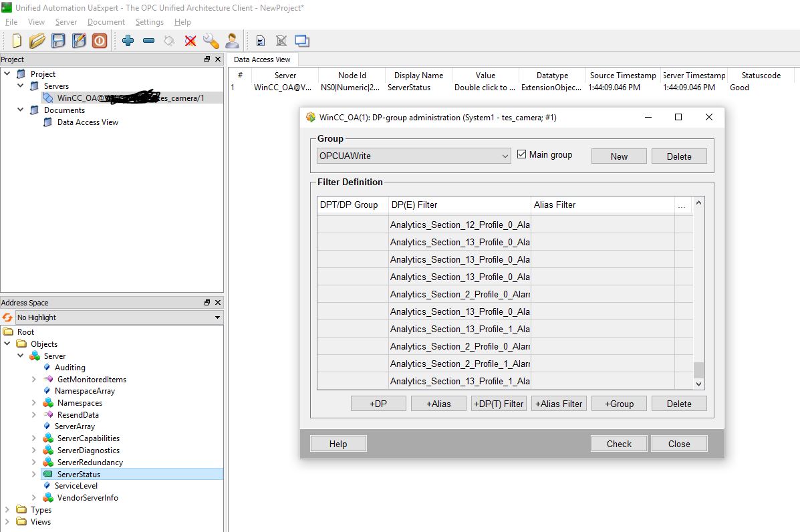Click the Open Project folder icon

(x=37, y=41)
